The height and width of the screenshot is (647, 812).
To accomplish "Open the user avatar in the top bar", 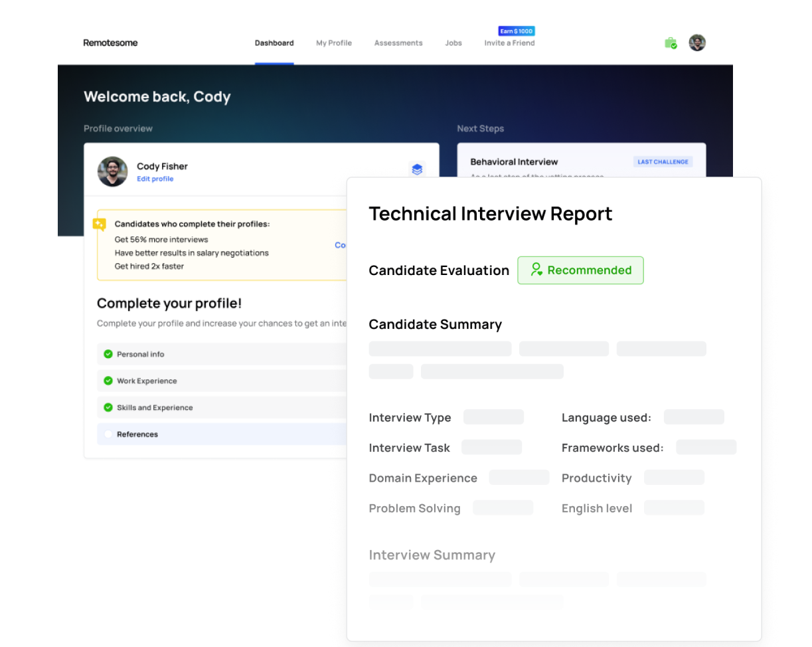I will 697,43.
